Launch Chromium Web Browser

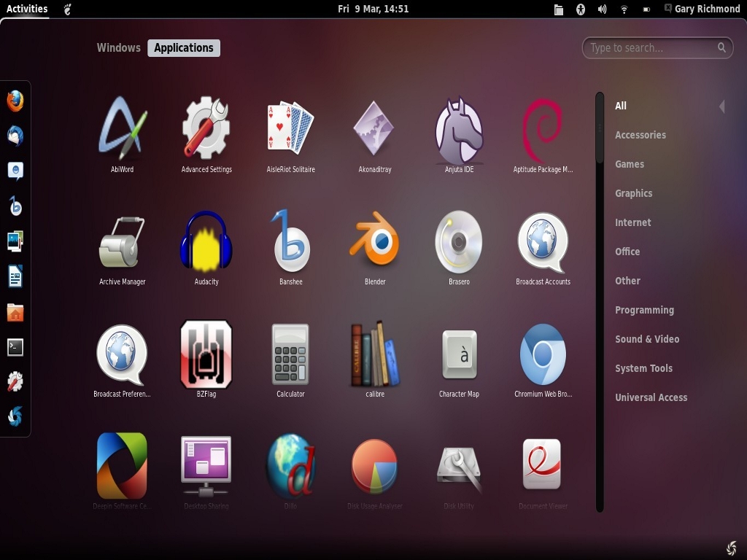pyautogui.click(x=543, y=360)
